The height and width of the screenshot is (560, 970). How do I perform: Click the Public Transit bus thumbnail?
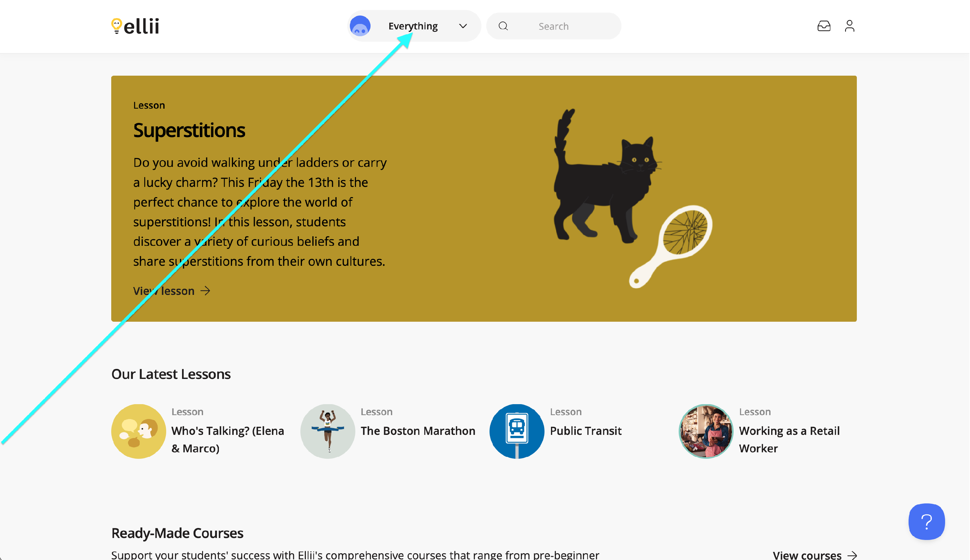(517, 431)
